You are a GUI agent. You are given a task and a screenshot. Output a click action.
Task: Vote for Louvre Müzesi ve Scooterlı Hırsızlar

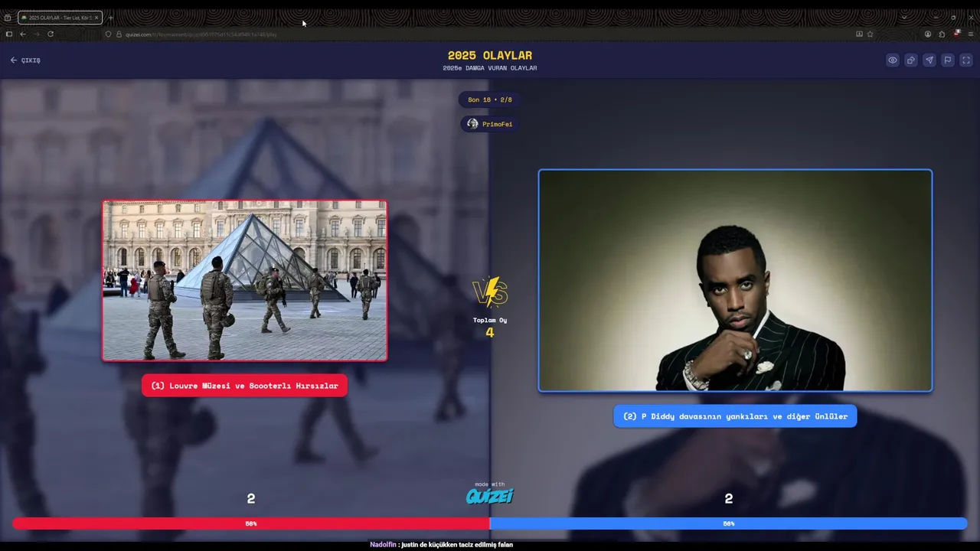[244, 386]
